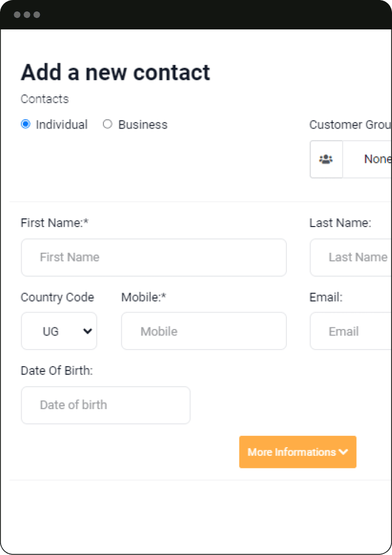Image resolution: width=392 pixels, height=555 pixels.
Task: Open the Date of birth field
Action: (x=106, y=405)
